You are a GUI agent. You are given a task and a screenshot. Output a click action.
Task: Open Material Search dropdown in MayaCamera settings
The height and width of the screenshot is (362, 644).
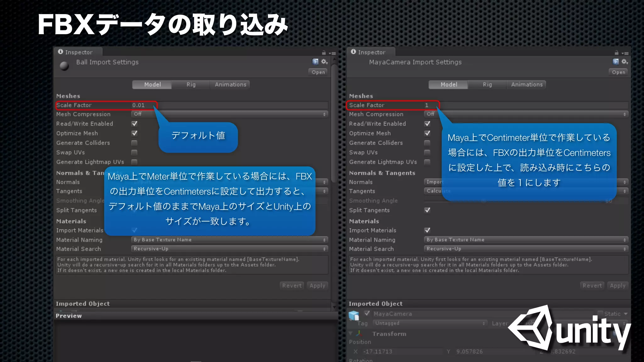click(x=526, y=249)
